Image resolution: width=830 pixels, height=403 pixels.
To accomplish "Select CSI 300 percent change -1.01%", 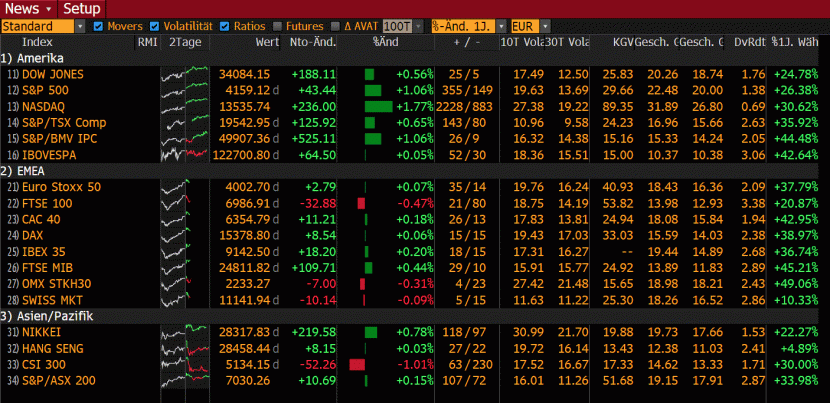I will 415,365.
